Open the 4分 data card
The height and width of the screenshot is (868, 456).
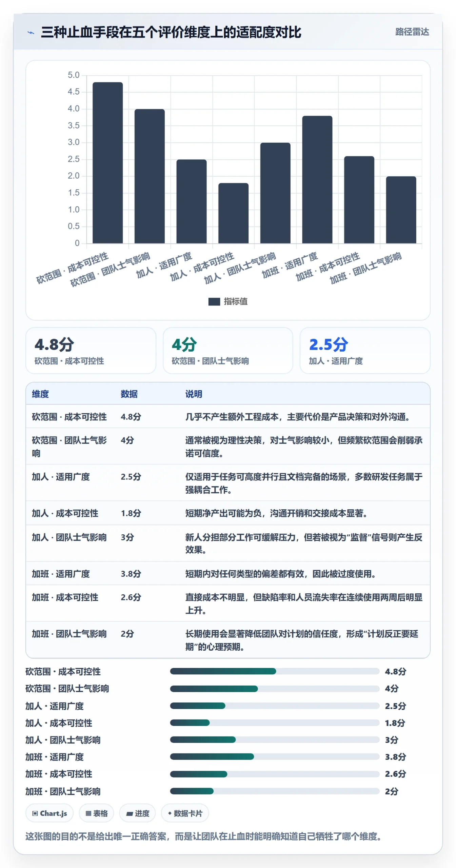click(x=228, y=351)
